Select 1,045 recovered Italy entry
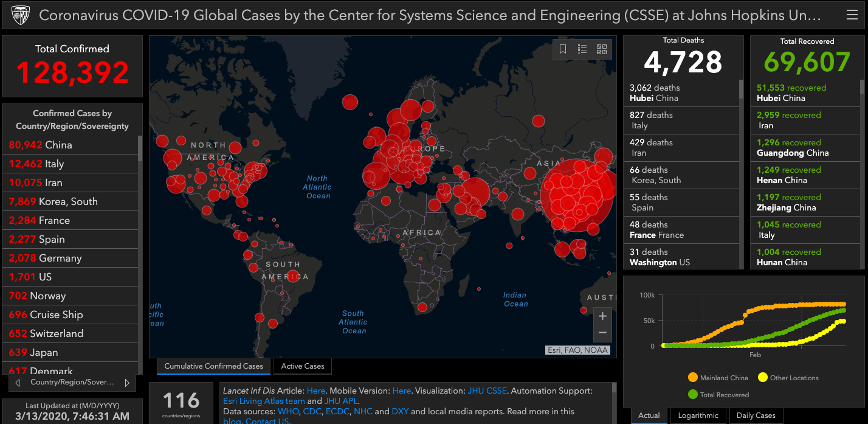Image resolution: width=868 pixels, height=424 pixels. (x=805, y=230)
